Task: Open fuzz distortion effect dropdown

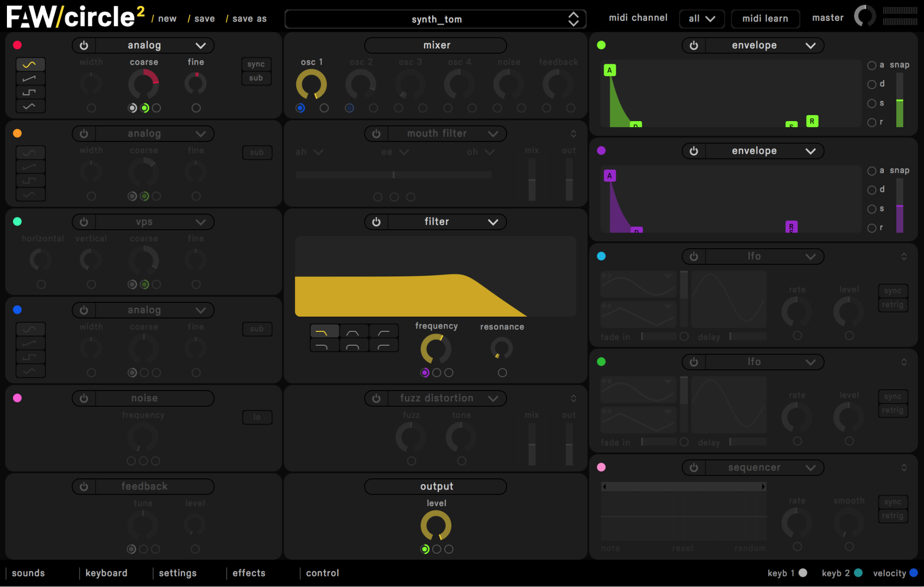Action: [493, 398]
